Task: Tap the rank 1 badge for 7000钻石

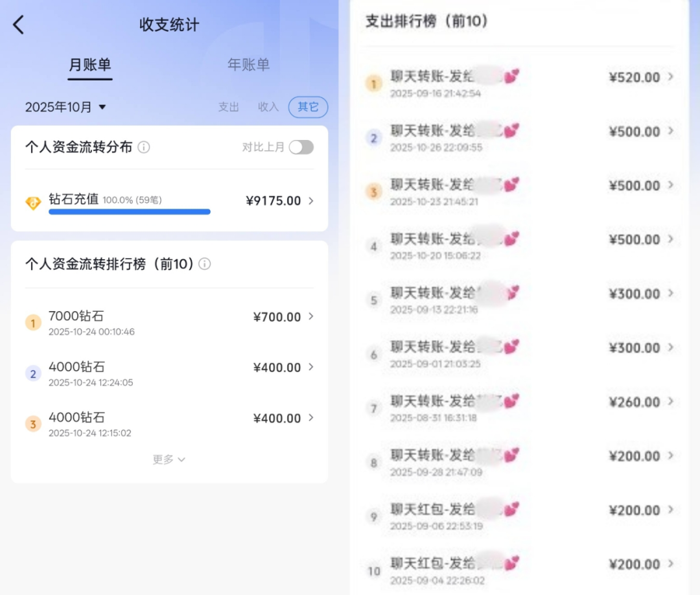Action: (x=33, y=322)
